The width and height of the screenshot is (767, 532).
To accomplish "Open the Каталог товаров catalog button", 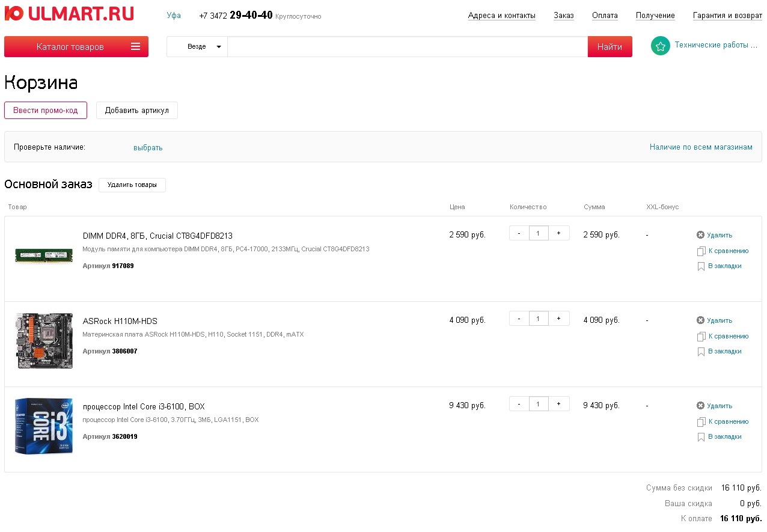I will [x=76, y=47].
